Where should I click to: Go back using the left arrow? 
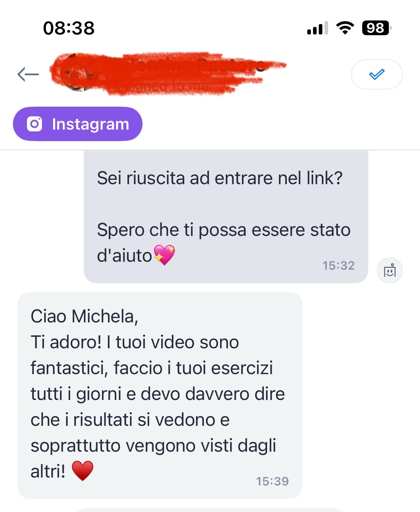point(28,74)
